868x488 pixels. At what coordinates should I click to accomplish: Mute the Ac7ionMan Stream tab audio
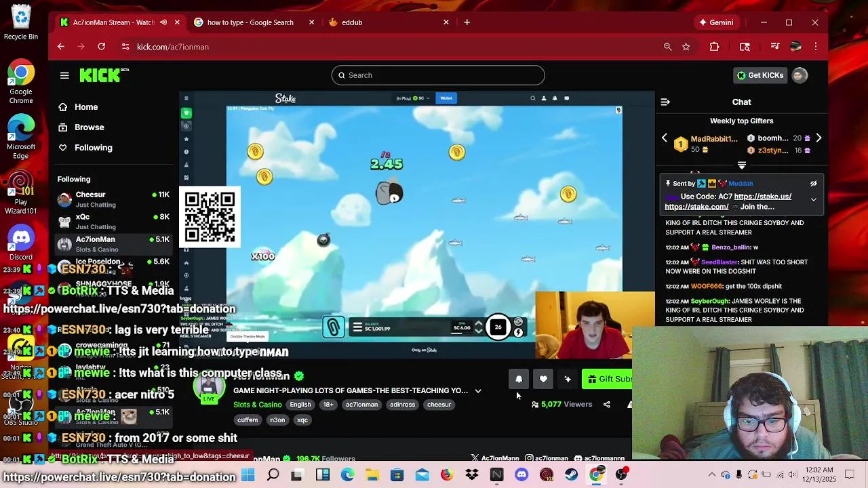click(x=163, y=22)
